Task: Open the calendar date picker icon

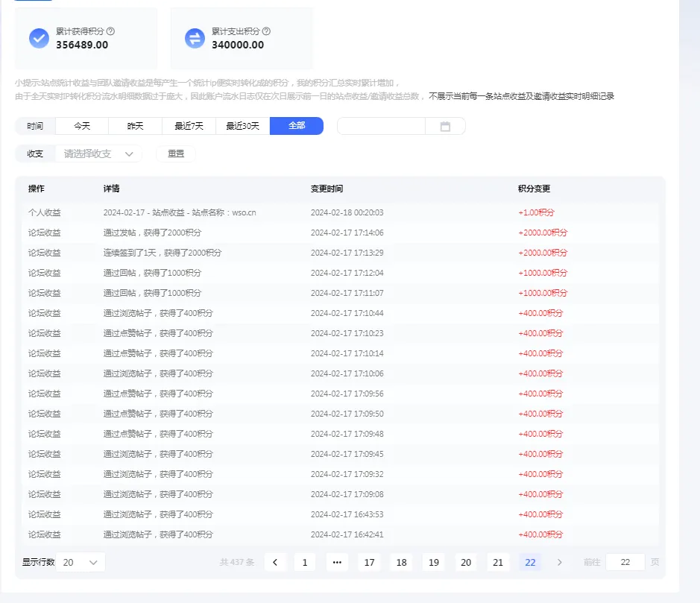Action: click(x=445, y=126)
